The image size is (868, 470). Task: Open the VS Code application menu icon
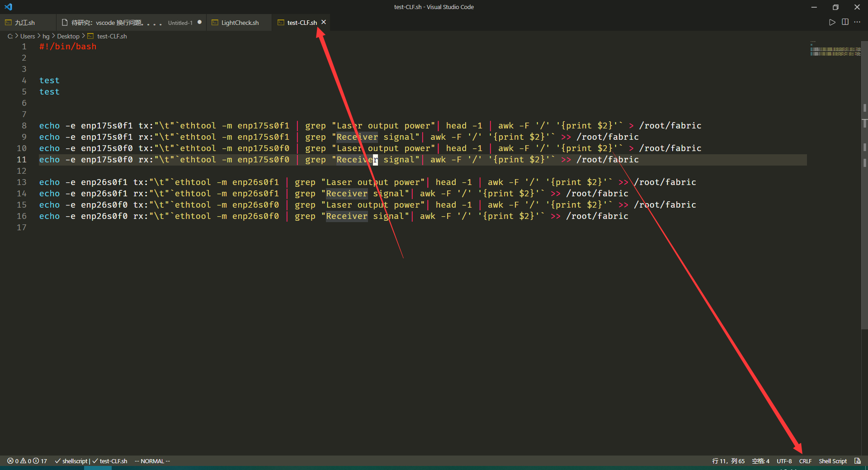click(x=8, y=7)
